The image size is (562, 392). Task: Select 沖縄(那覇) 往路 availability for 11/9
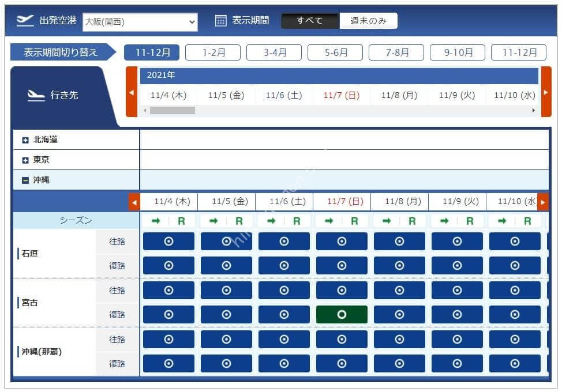click(457, 339)
